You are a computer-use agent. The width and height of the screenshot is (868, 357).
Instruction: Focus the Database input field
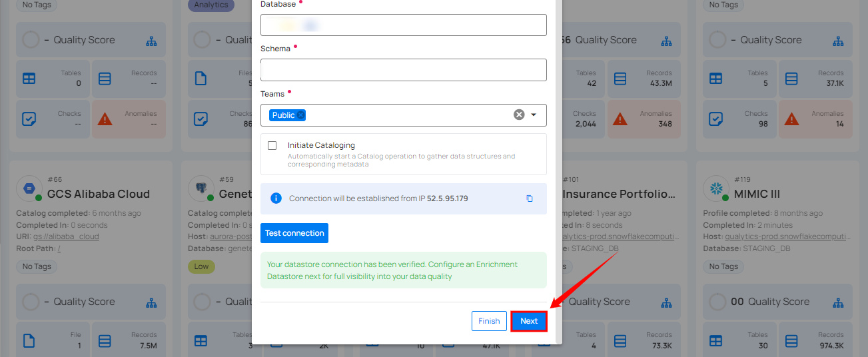[403, 25]
